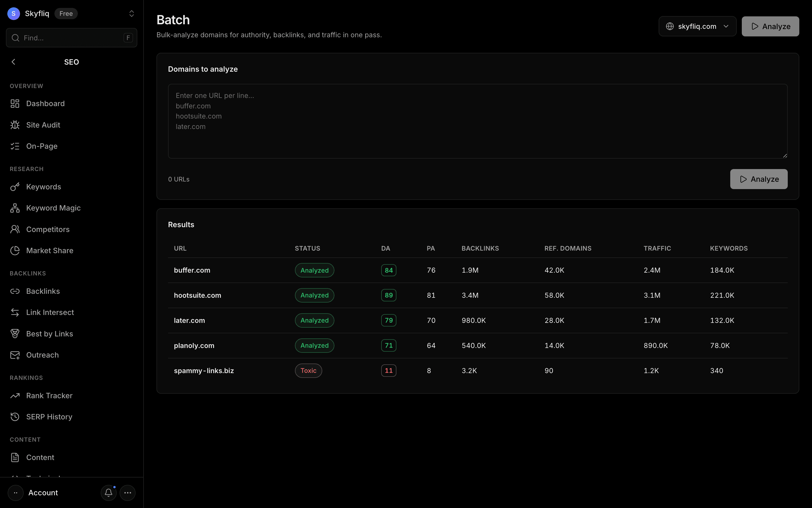Open more options ellipsis button
The width and height of the screenshot is (812, 508).
tap(127, 493)
